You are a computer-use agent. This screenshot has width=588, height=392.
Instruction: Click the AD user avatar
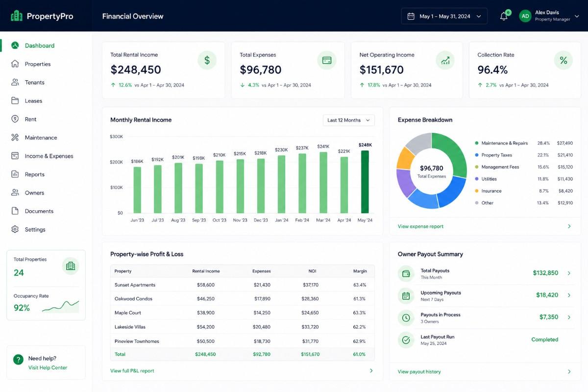(x=525, y=16)
